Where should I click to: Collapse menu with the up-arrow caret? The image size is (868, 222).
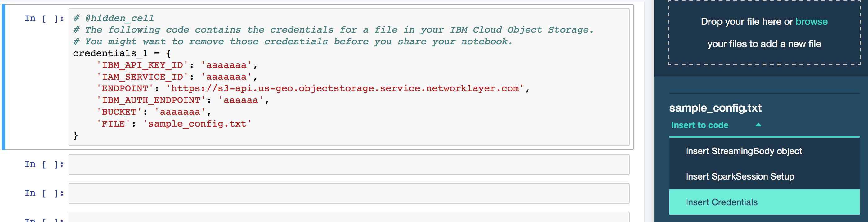[x=758, y=125]
